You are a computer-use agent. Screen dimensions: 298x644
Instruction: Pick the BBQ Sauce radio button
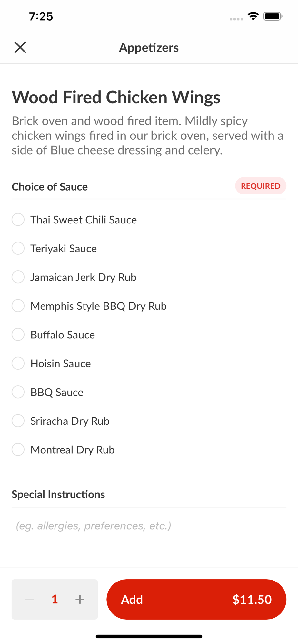coord(18,392)
